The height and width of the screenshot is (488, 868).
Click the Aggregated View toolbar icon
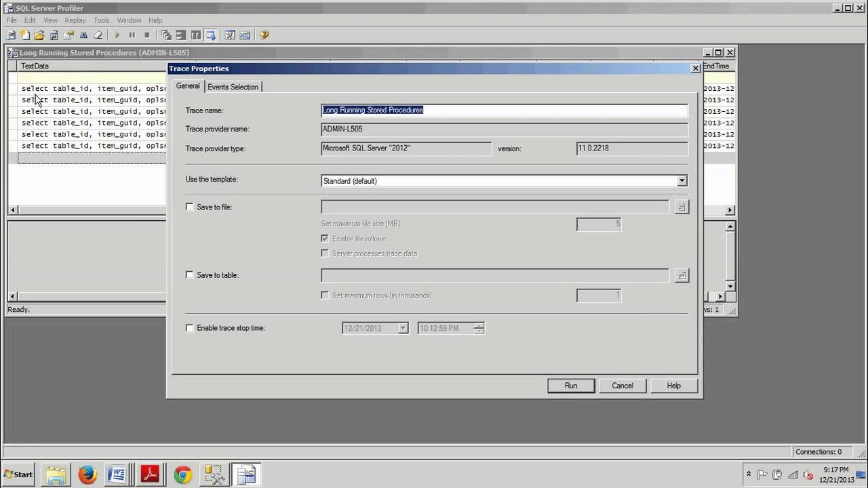click(166, 35)
